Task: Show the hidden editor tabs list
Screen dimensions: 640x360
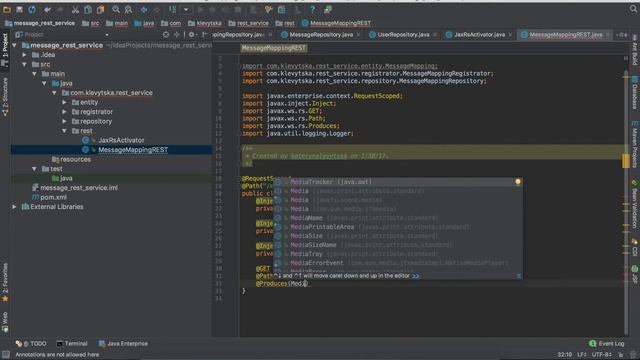Action: [622, 35]
